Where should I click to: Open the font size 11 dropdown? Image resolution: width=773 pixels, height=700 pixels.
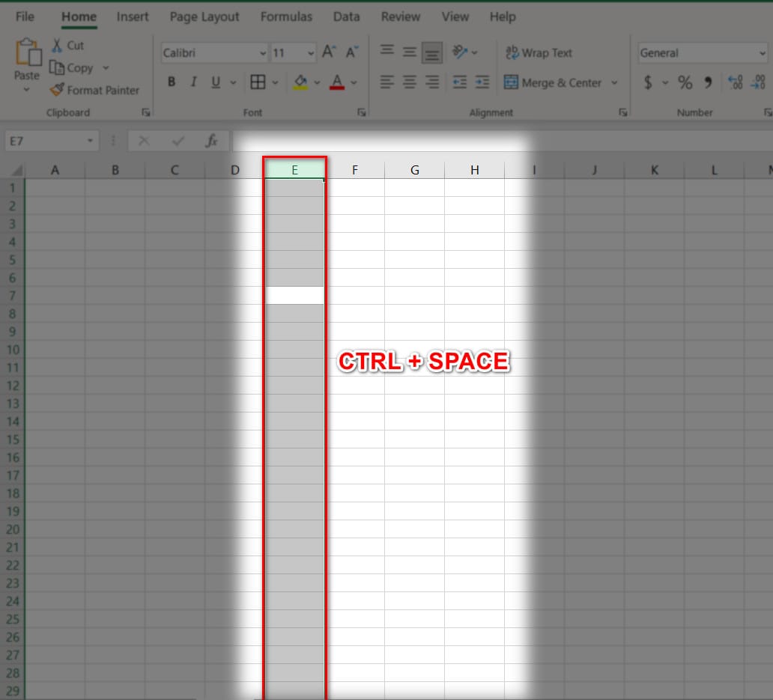pyautogui.click(x=311, y=53)
